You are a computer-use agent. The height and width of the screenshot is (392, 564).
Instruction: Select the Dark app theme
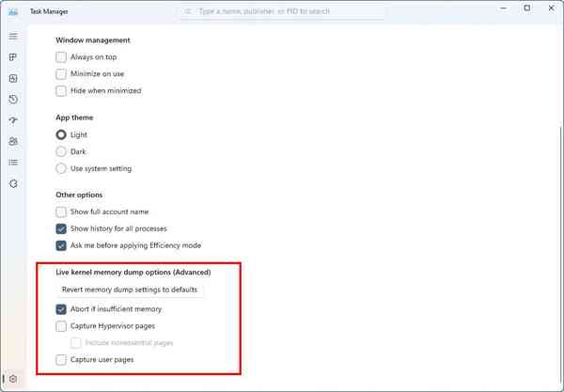click(61, 151)
